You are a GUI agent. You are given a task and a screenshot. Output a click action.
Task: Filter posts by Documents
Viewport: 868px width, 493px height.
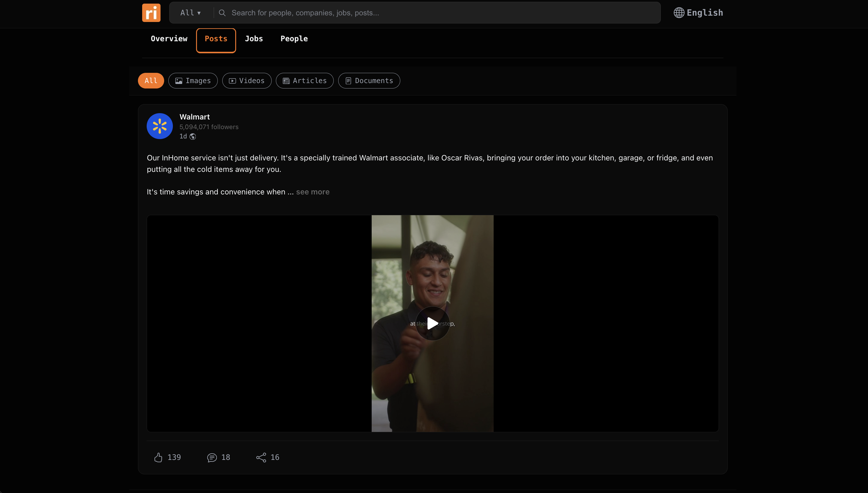(x=369, y=81)
